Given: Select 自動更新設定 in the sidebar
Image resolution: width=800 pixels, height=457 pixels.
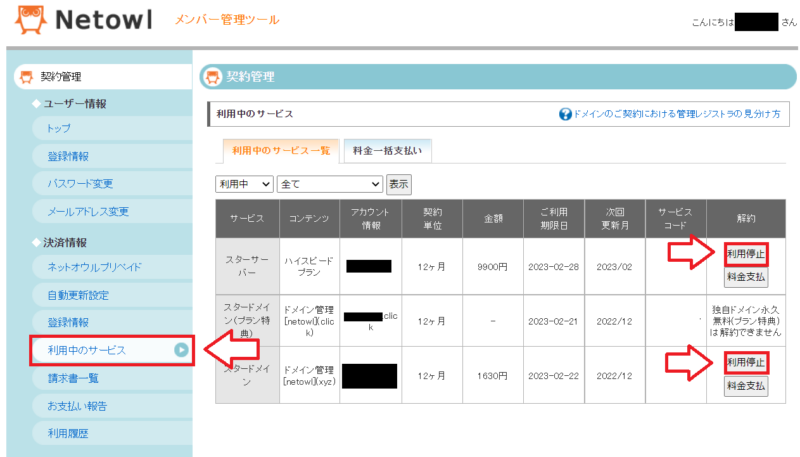Looking at the screenshot, I should point(78,295).
